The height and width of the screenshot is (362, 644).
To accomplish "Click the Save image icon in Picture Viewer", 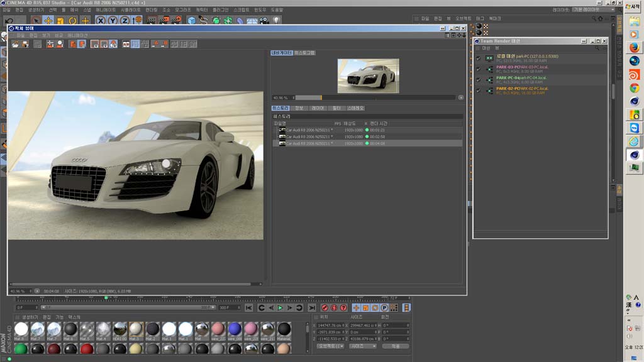I will coord(25,44).
